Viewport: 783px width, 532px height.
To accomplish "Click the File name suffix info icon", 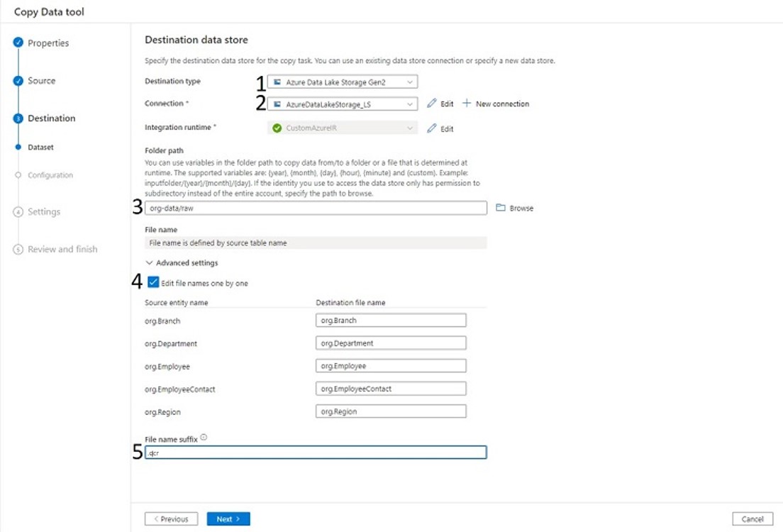I will (x=204, y=438).
